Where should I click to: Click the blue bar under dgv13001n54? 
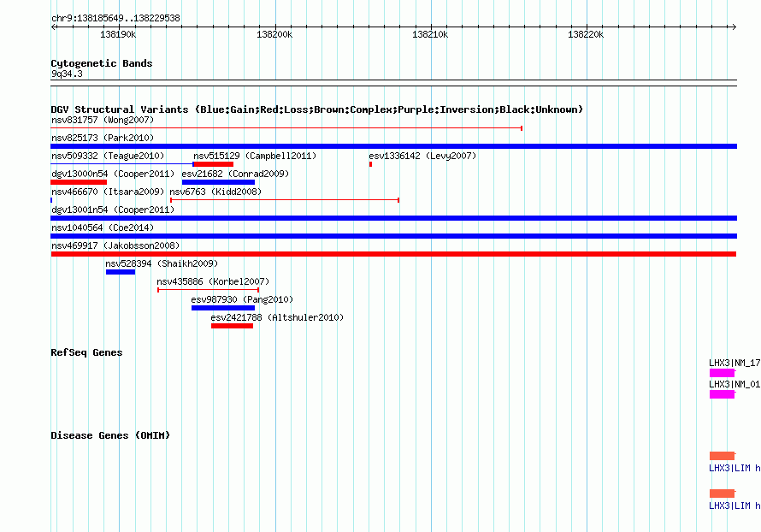pos(393,218)
